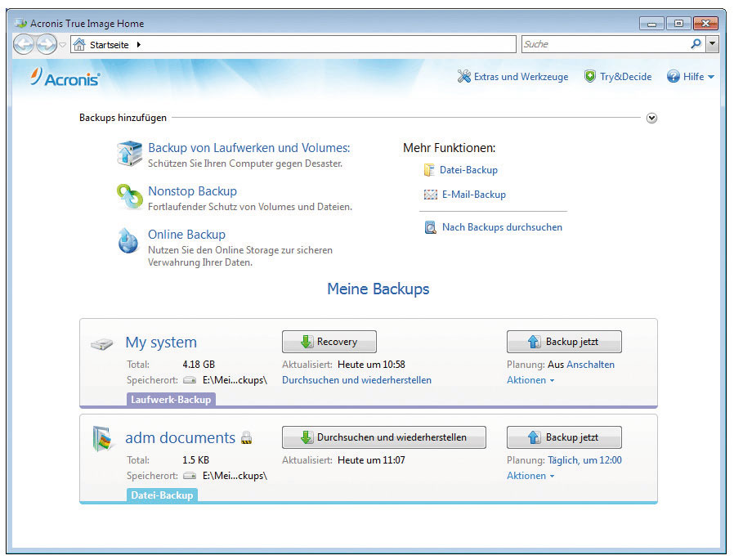Open Try&Decide
The width and height of the screenshot is (734, 560).
[625, 77]
